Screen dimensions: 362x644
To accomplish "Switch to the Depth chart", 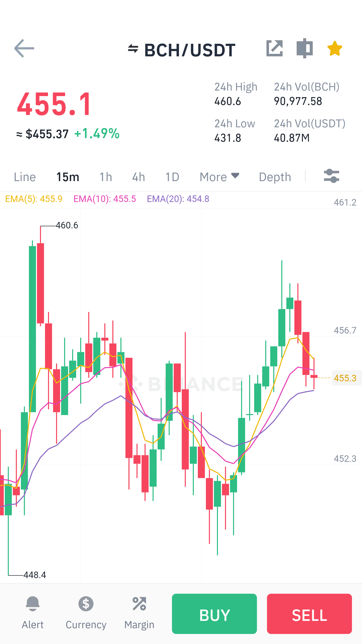I will coord(275,177).
